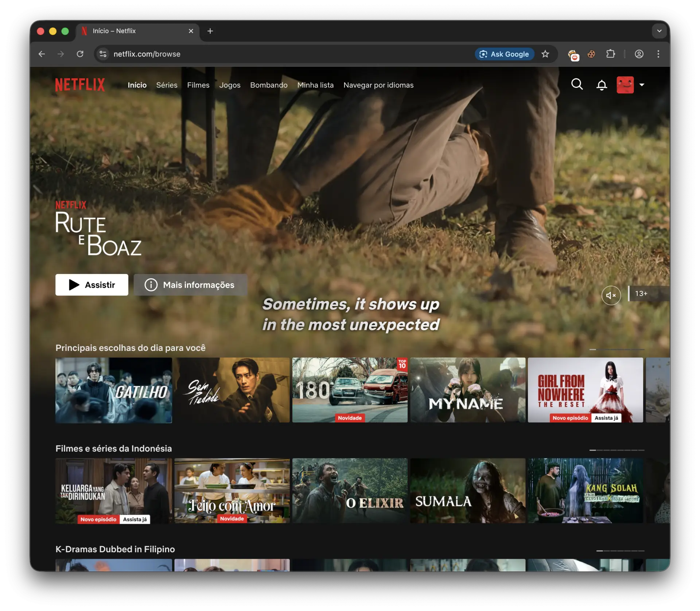Viewport: 700px width, 611px height.
Task: Click Assista já badge on Keluarga thumbnail
Action: pyautogui.click(x=135, y=519)
